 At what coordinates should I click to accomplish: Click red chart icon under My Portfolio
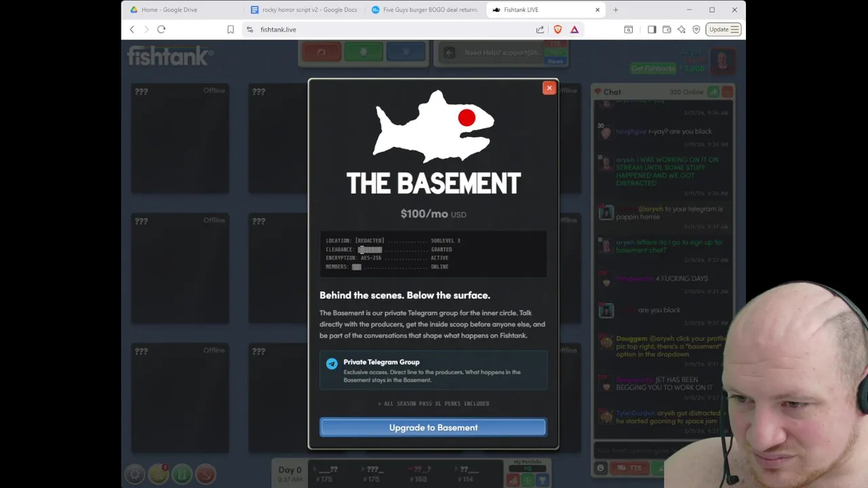(513, 480)
